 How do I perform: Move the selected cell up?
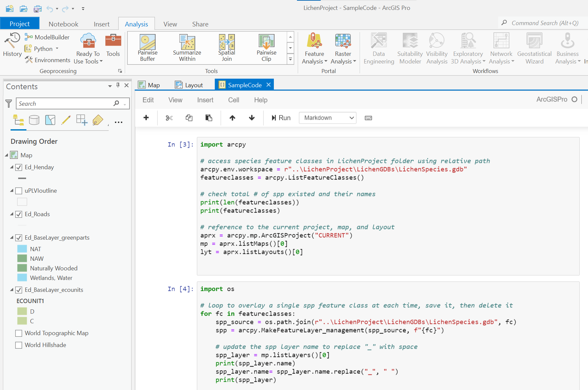tap(233, 118)
